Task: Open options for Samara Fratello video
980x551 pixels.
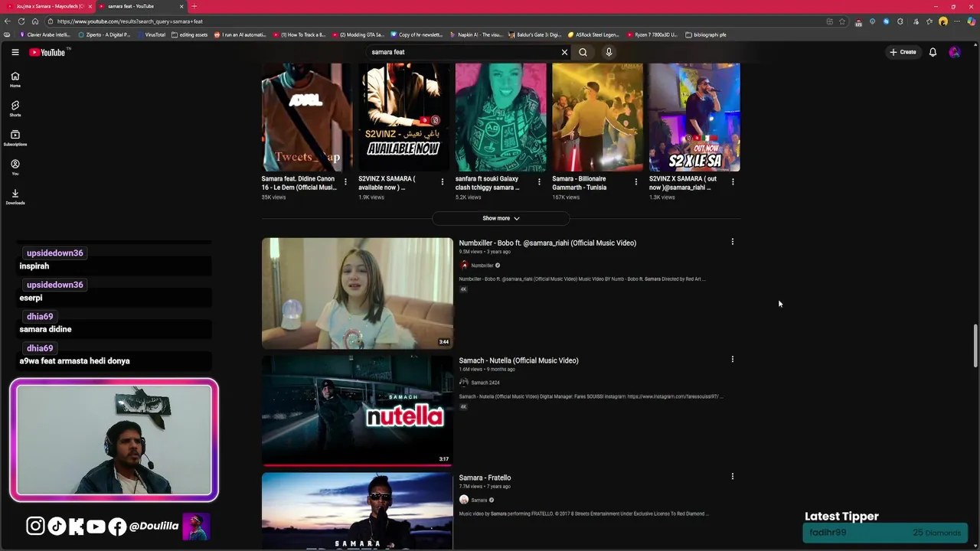Action: coord(732,476)
